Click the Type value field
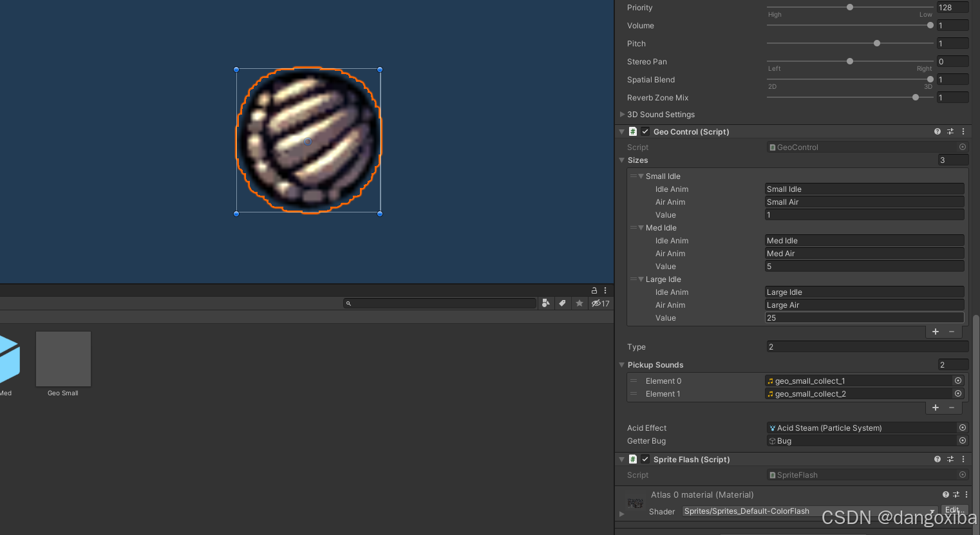The height and width of the screenshot is (535, 980). pyautogui.click(x=867, y=346)
